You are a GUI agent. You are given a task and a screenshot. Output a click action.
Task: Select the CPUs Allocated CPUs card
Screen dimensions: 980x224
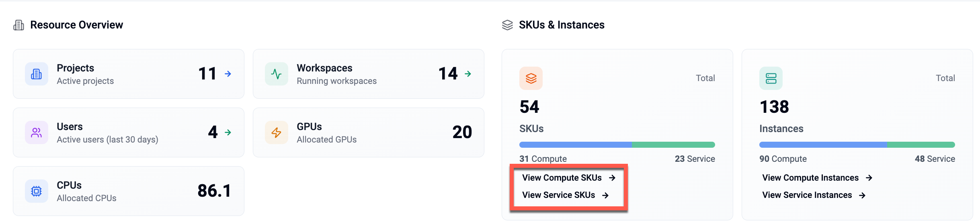pos(128,191)
